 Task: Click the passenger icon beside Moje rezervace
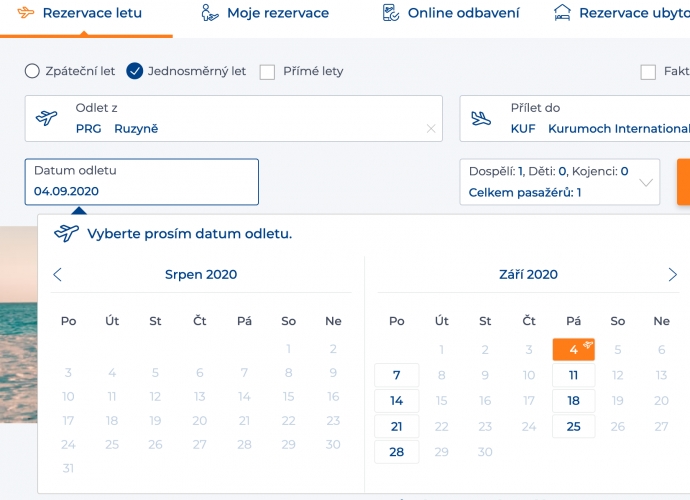209,13
